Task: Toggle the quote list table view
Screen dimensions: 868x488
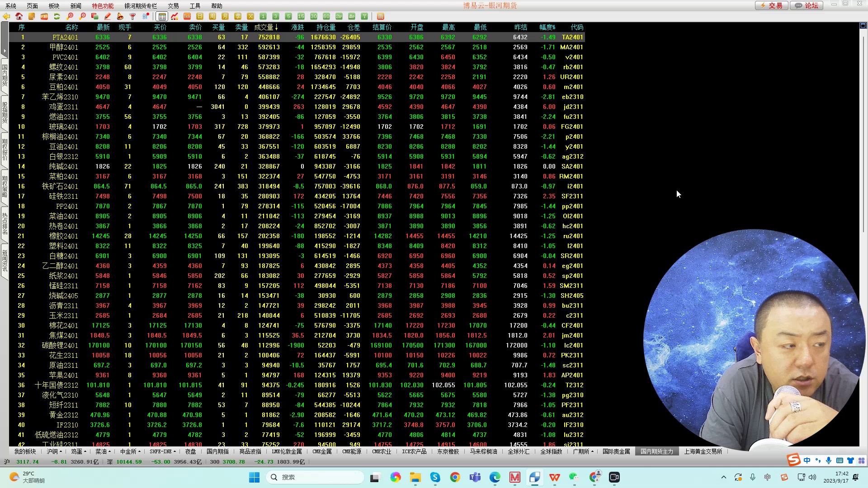Action: coord(162,16)
